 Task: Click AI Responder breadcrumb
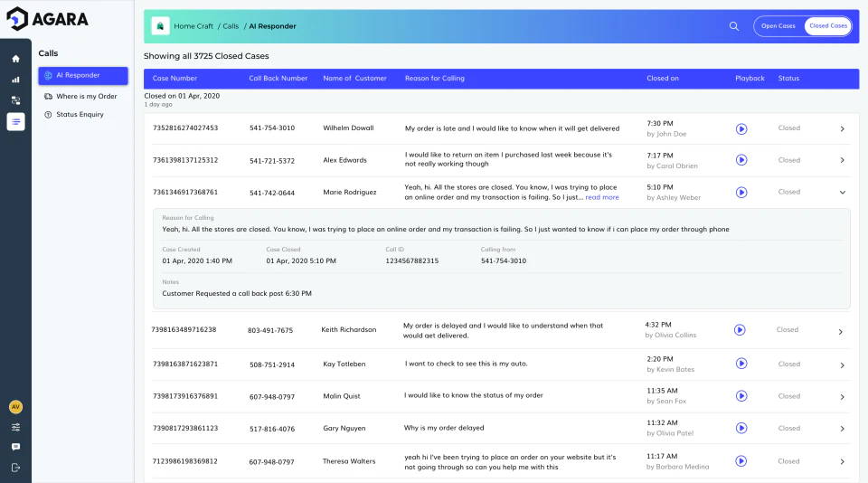(x=272, y=26)
